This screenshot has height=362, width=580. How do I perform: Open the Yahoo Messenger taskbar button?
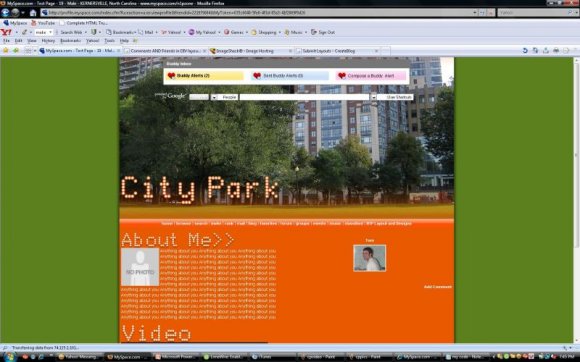[x=79, y=357]
